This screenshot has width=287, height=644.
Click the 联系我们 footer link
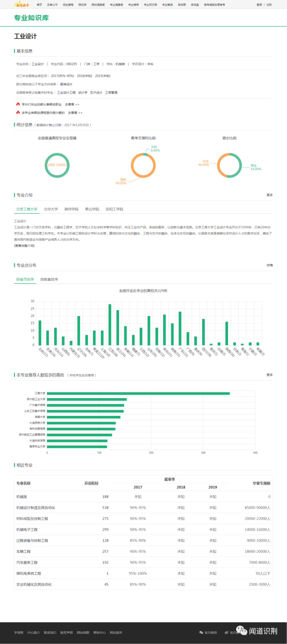point(50,633)
